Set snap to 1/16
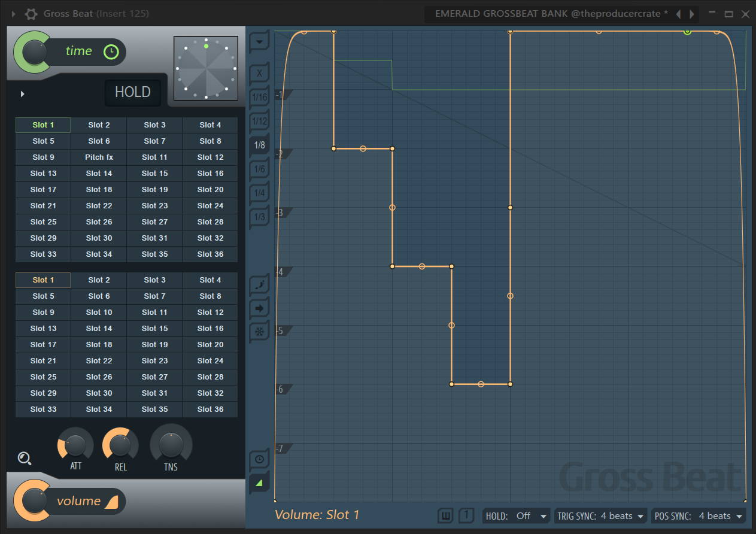This screenshot has width=756, height=534. [x=259, y=97]
